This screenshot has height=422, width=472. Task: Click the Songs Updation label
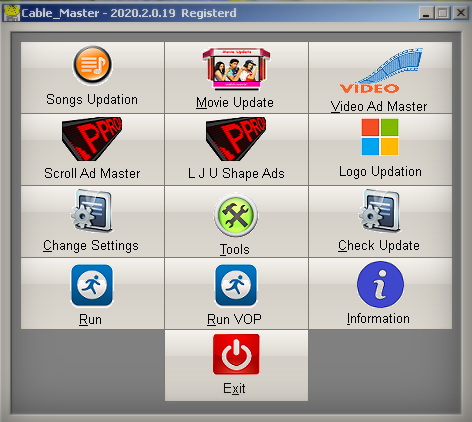(92, 100)
